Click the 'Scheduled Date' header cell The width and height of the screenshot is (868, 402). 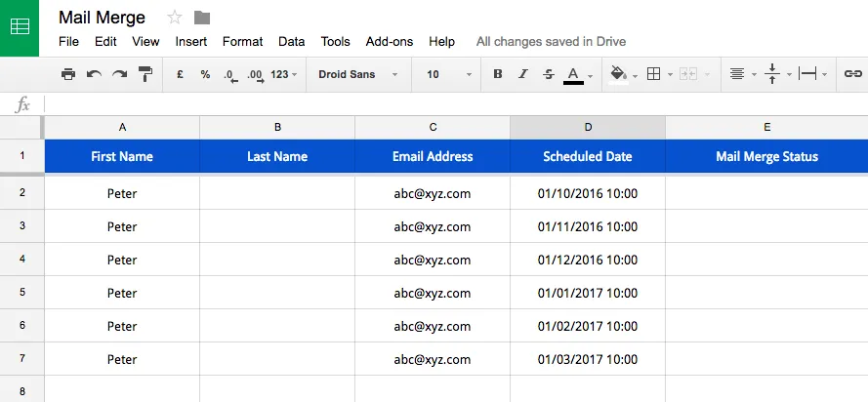coord(588,156)
